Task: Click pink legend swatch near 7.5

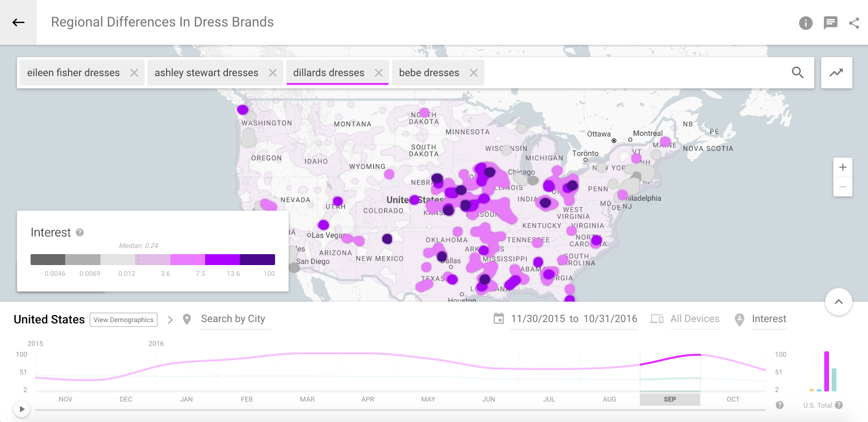Action: tap(188, 260)
